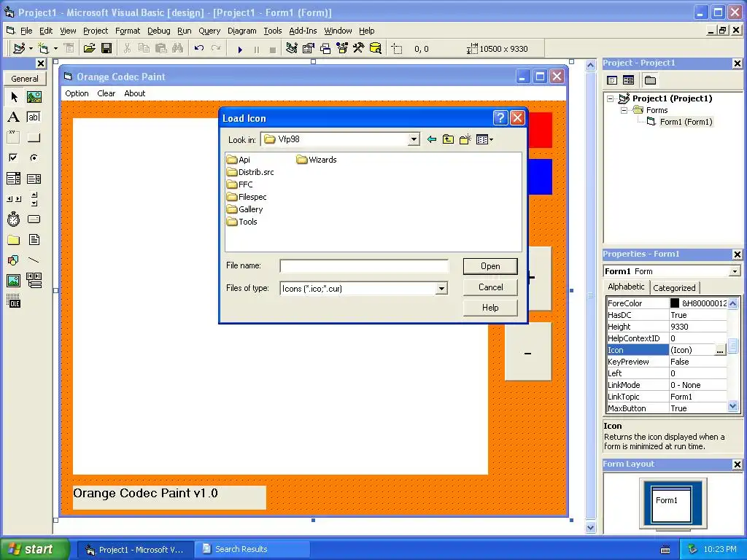
Task: Open the Project Explorer toolbar icon
Action: point(292,49)
